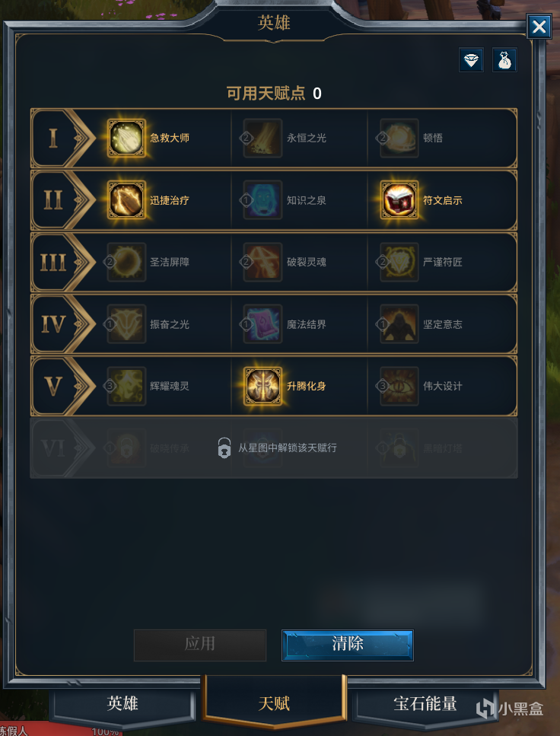Select the 知识之泉 talent icon
Viewport: 560px width, 736px height.
click(x=262, y=200)
